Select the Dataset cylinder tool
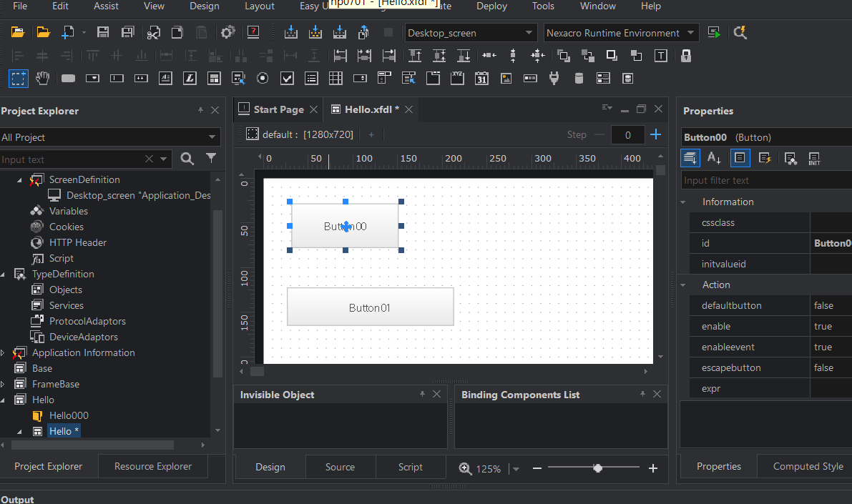The width and height of the screenshot is (852, 504). (x=579, y=78)
